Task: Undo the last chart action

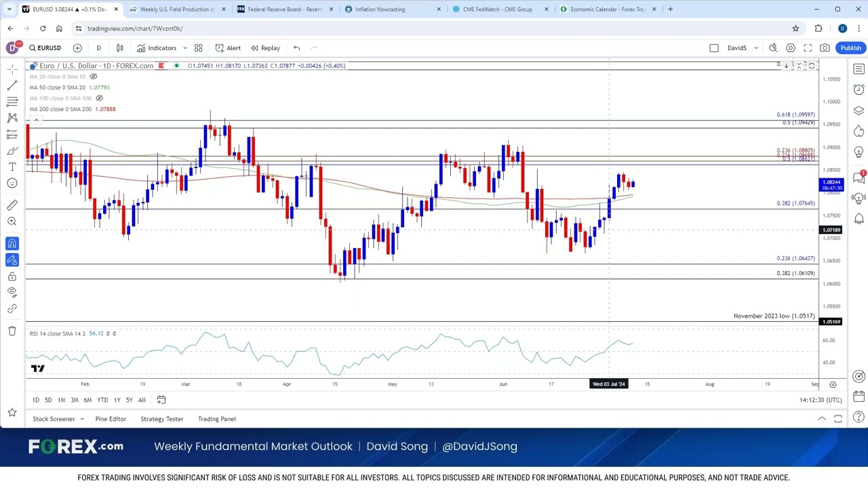Action: coord(296,48)
